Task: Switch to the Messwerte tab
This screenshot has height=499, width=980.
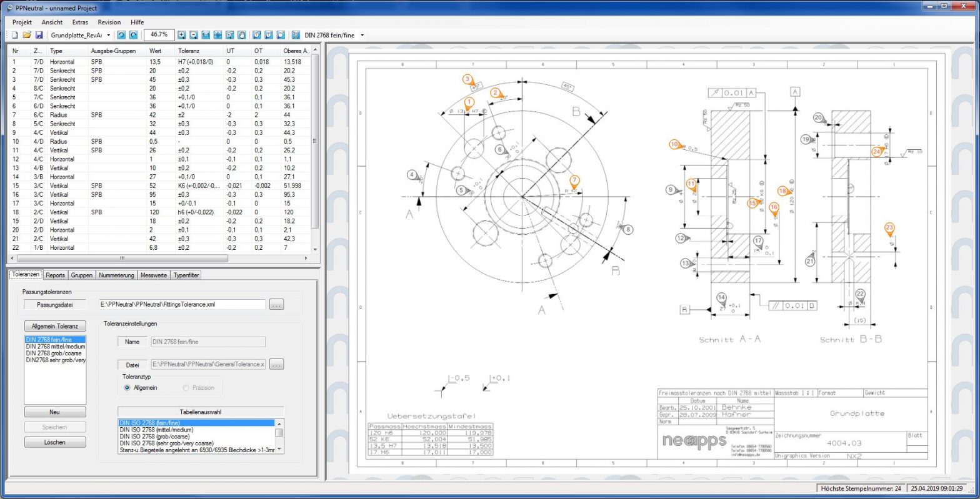Action: point(153,275)
